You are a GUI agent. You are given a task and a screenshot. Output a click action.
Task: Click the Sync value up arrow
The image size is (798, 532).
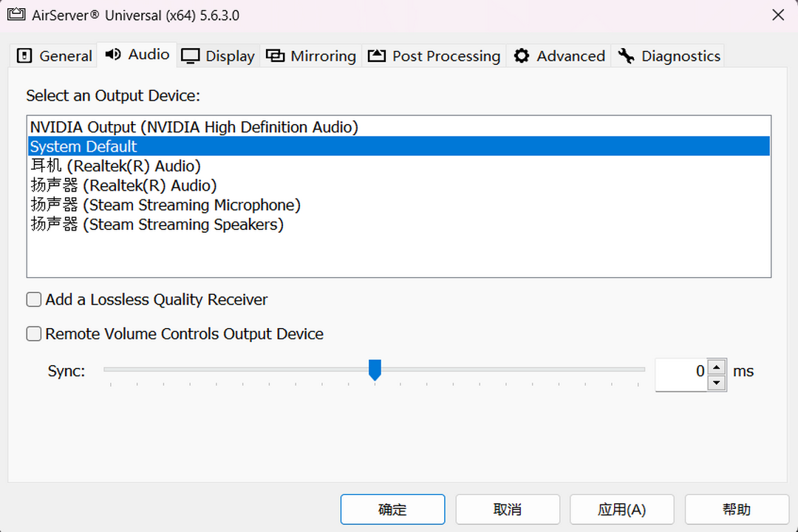point(715,364)
